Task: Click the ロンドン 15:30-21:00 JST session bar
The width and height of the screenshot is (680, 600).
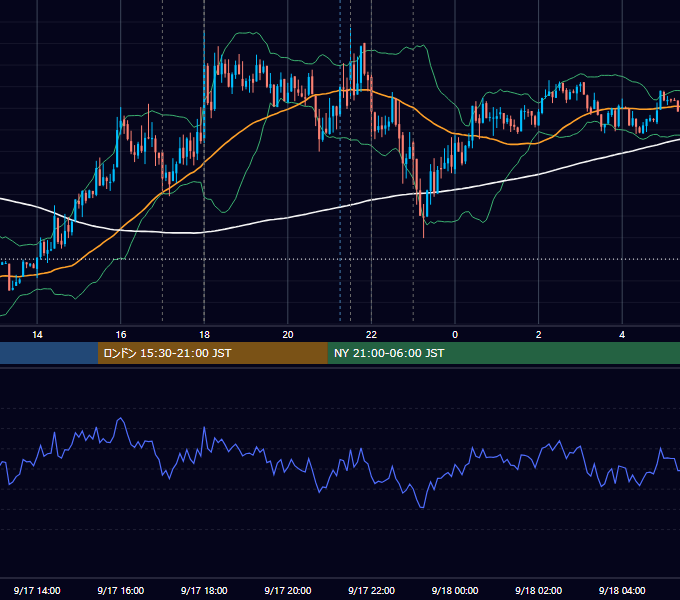Action: coord(212,353)
